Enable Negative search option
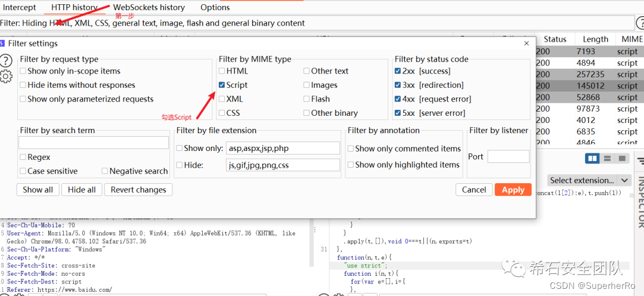 pyautogui.click(x=105, y=171)
